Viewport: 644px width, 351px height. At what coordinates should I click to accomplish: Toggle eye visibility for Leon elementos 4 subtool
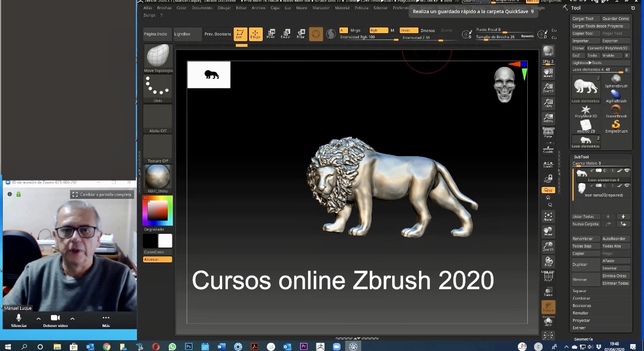[x=627, y=170]
